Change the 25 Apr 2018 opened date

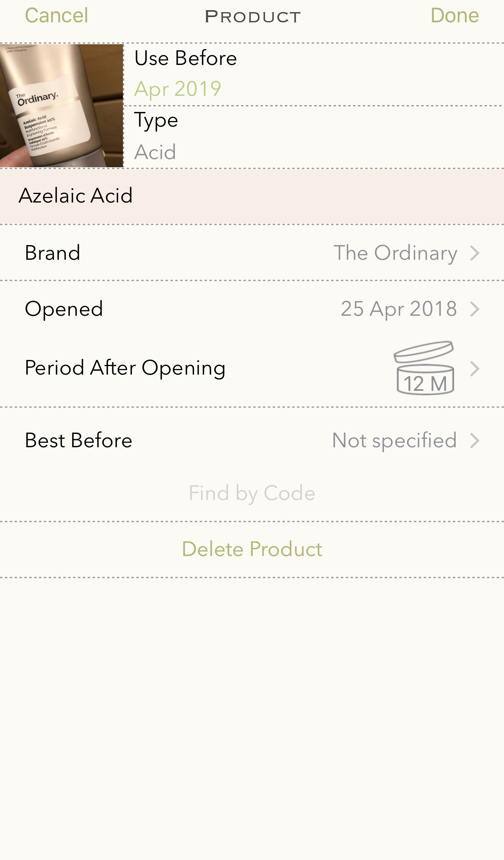tap(398, 309)
